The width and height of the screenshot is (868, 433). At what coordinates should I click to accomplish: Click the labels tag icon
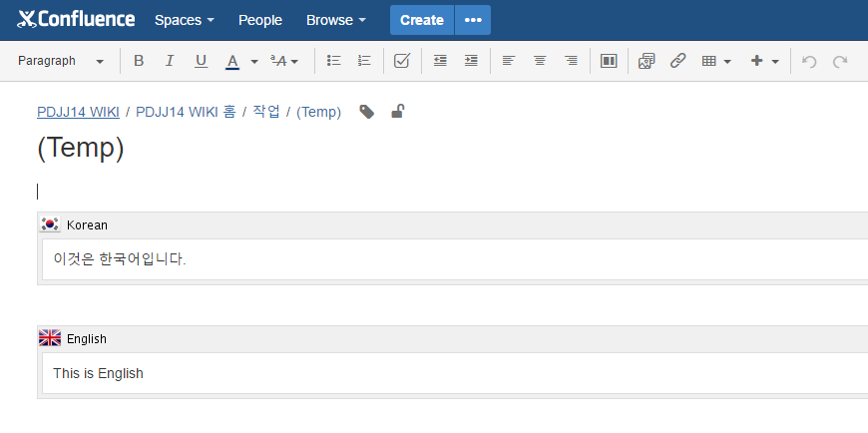click(x=367, y=112)
